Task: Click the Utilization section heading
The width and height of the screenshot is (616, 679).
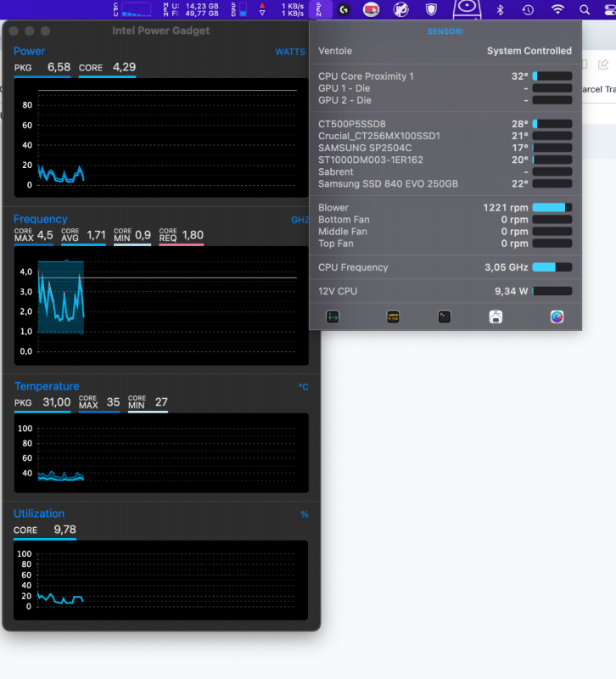Action: point(39,513)
